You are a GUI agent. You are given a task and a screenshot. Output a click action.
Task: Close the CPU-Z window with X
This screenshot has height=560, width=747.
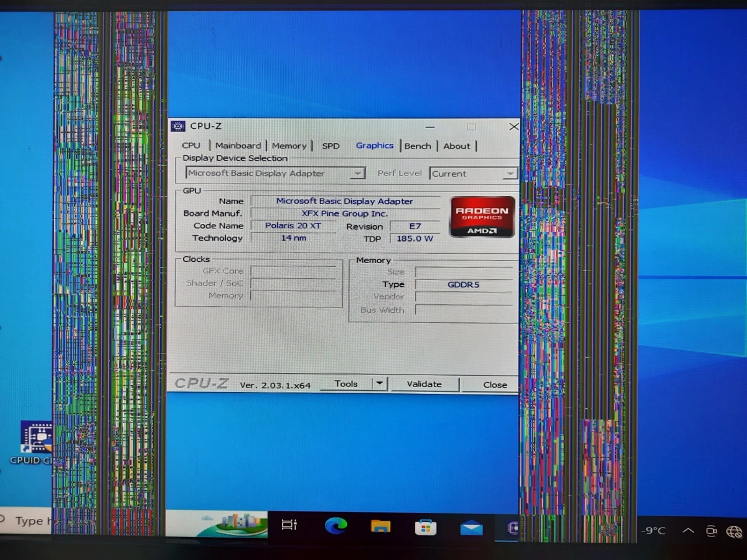514,126
